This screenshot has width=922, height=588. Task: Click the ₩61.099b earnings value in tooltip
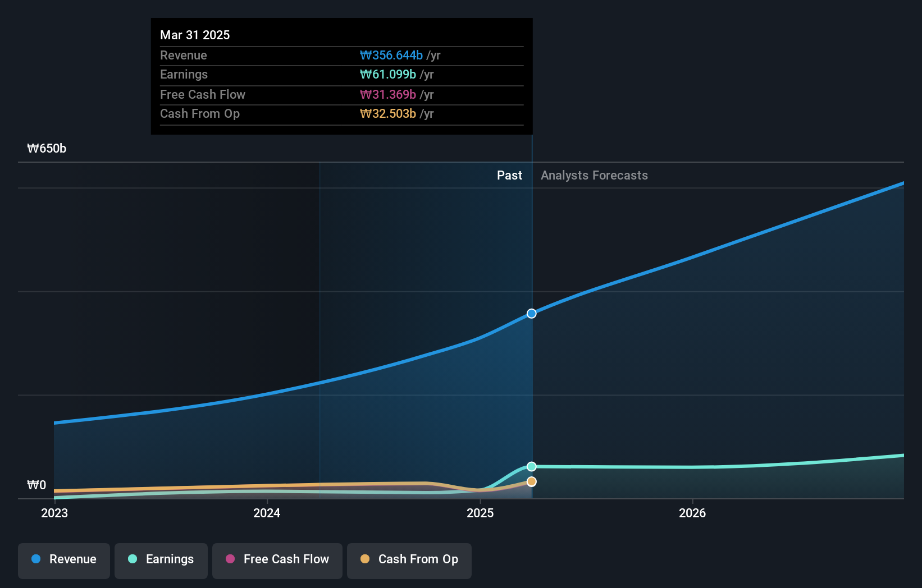tap(388, 75)
